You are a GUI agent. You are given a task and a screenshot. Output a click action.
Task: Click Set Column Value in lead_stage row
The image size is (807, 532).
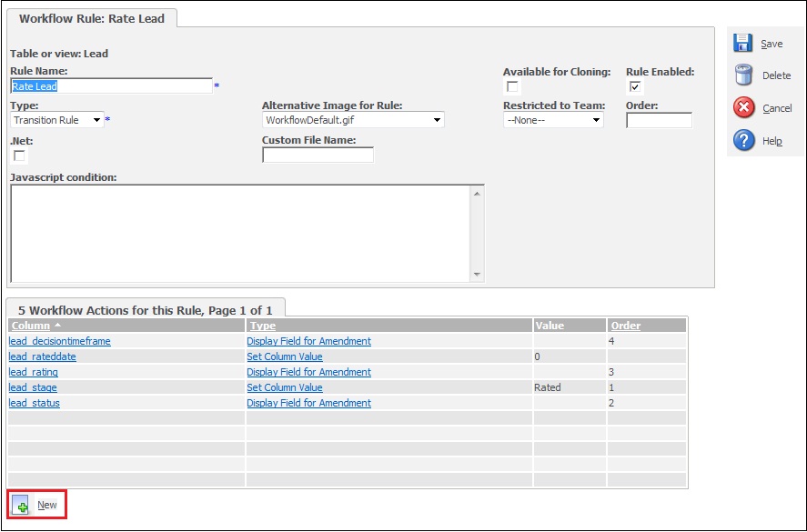click(285, 387)
